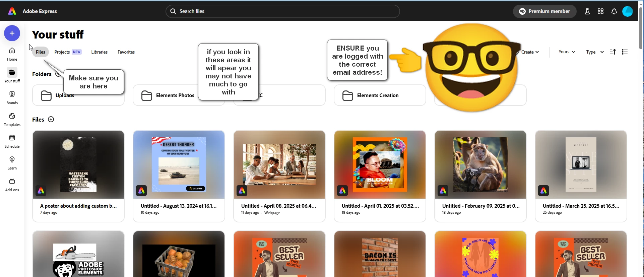This screenshot has width=644, height=277.
Task: Open Templates in sidebar
Action: [12, 120]
